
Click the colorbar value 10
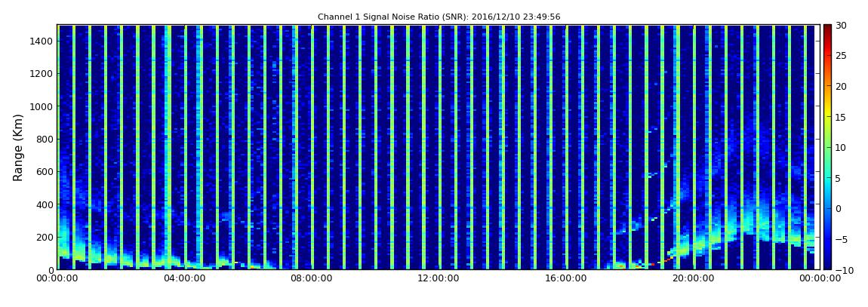[841, 147]
